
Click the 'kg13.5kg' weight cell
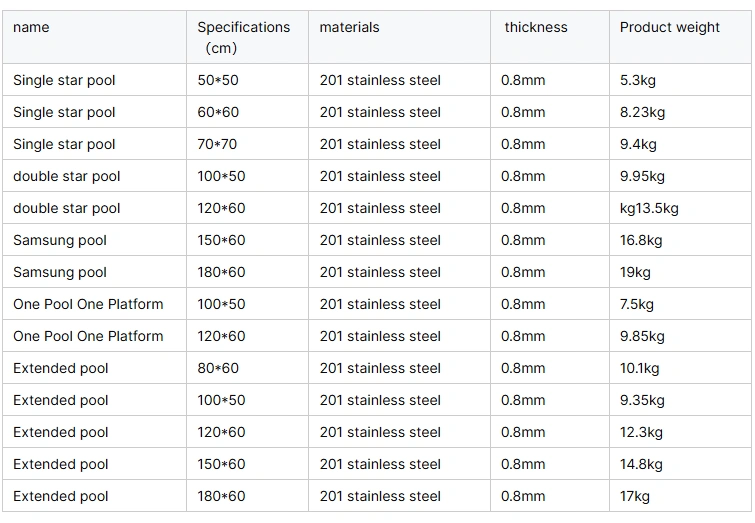[649, 208]
